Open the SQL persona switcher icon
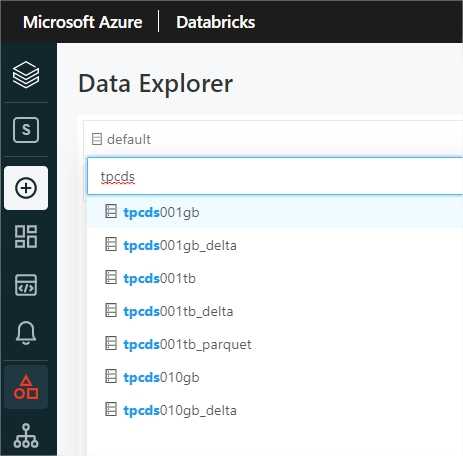Screen dimensions: 463x456 (x=26, y=130)
